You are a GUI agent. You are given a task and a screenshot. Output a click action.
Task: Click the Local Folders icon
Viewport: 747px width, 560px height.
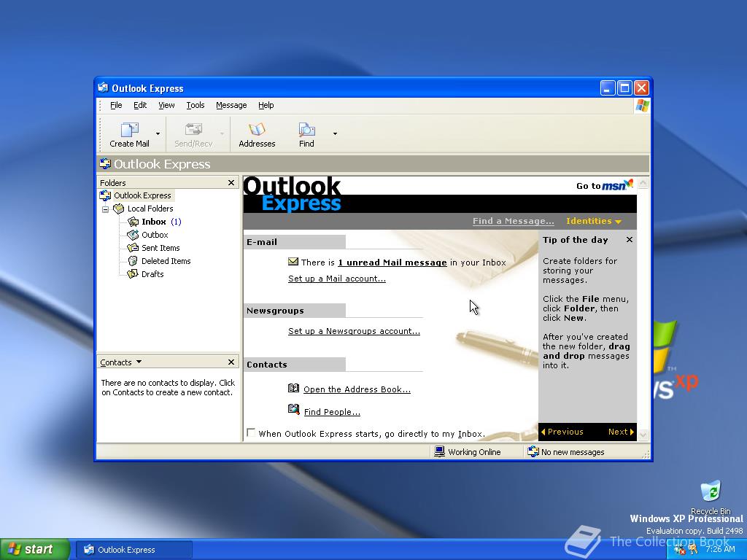(119, 209)
